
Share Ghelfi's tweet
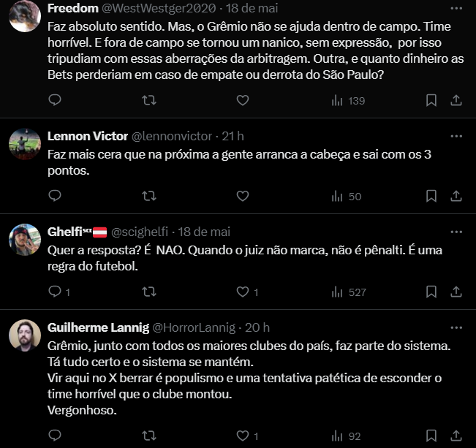tap(456, 292)
